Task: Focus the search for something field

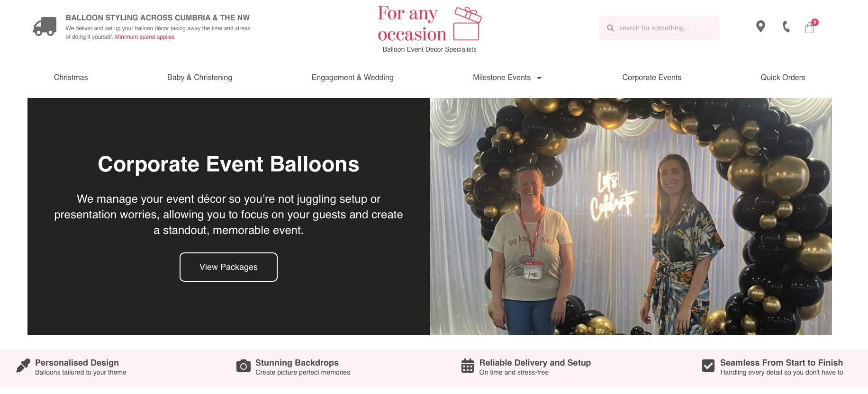Action: 663,28
